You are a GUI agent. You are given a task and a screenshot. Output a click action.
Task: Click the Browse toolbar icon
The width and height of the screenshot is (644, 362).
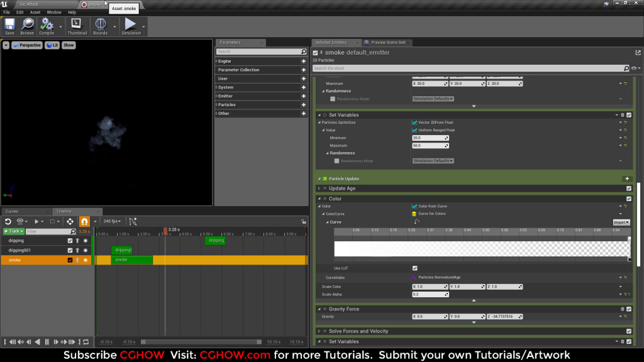(x=27, y=26)
